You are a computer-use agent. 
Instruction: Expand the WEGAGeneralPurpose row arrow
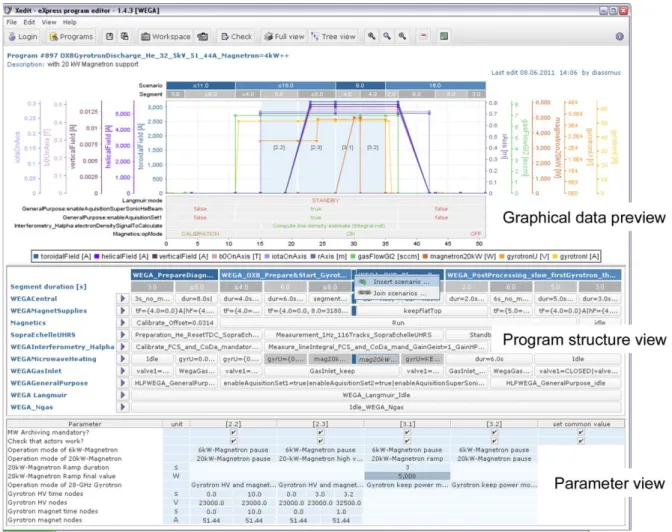(x=123, y=383)
